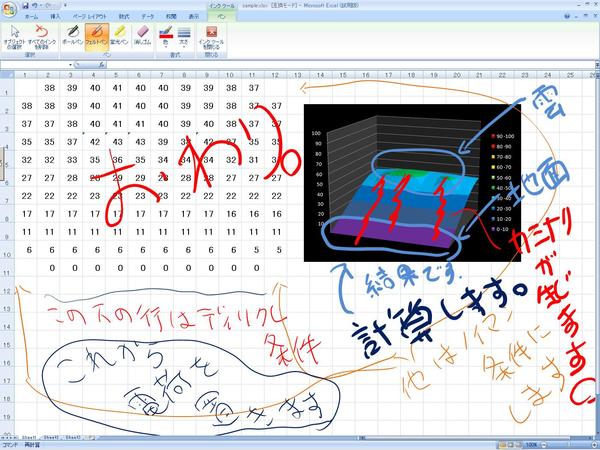Open the ホーム ribbon tab

tap(31, 17)
